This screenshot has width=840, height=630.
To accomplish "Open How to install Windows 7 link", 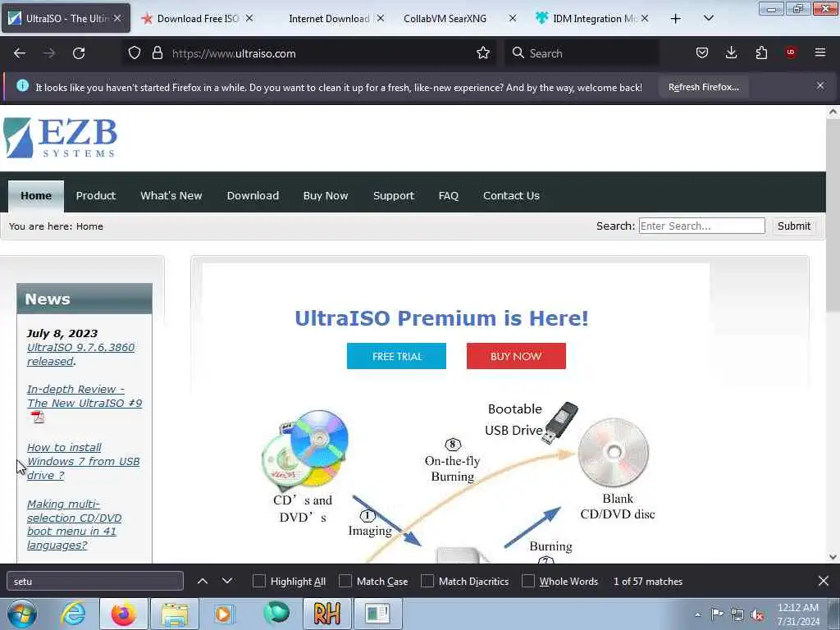I will click(x=83, y=461).
